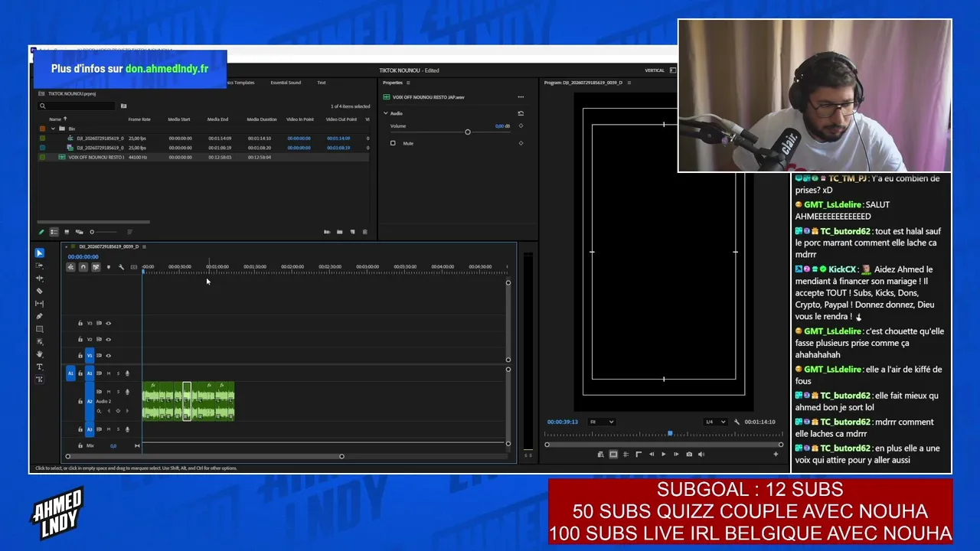This screenshot has width=980, height=551.
Task: Select the Hand tool
Action: (x=40, y=354)
